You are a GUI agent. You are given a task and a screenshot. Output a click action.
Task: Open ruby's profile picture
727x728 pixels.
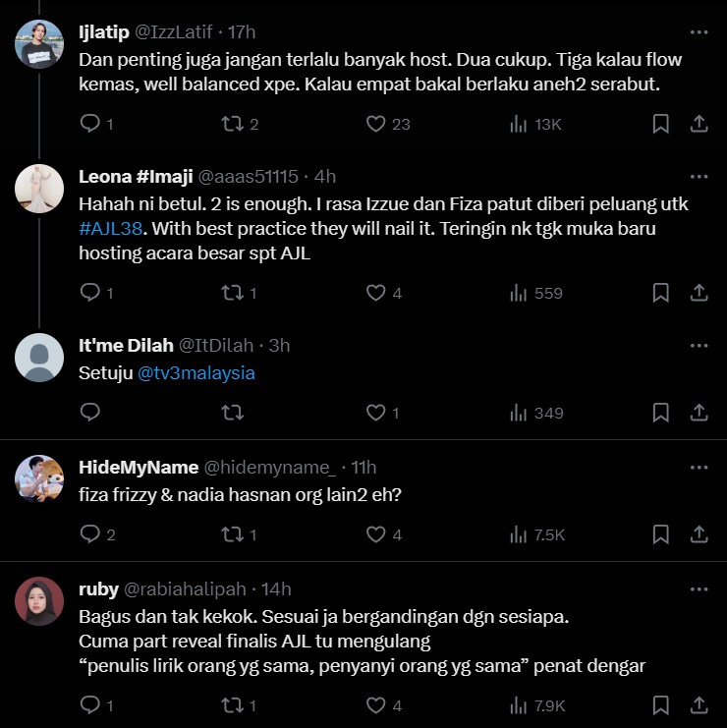[39, 601]
